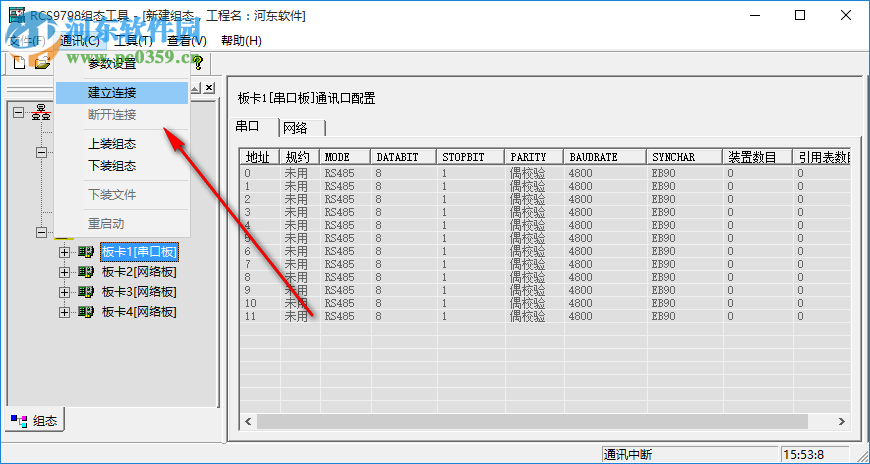Click the MODE column header
This screenshot has width=870, height=464.
pos(345,157)
